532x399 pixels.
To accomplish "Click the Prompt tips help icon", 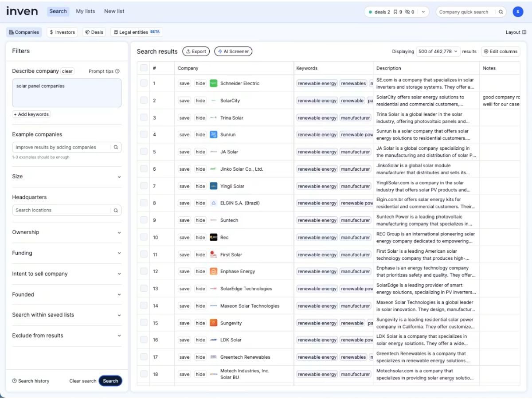I will point(117,71).
